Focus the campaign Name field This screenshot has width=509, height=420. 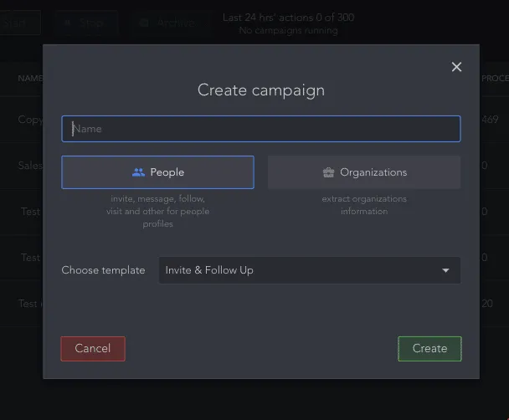(261, 129)
